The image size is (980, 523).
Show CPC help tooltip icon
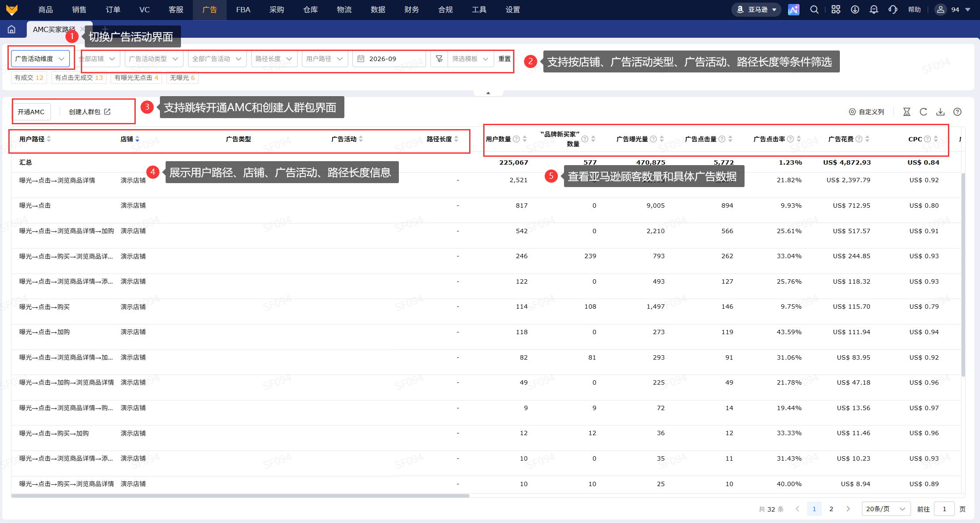[x=927, y=139]
